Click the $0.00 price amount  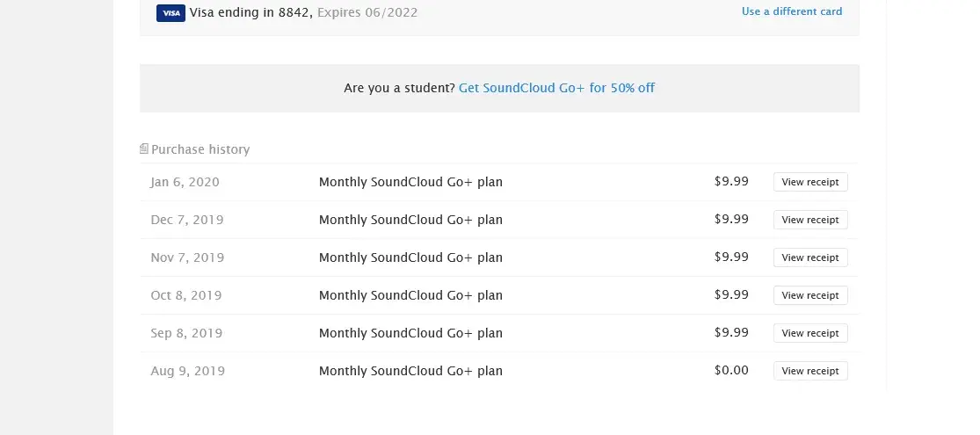point(731,370)
